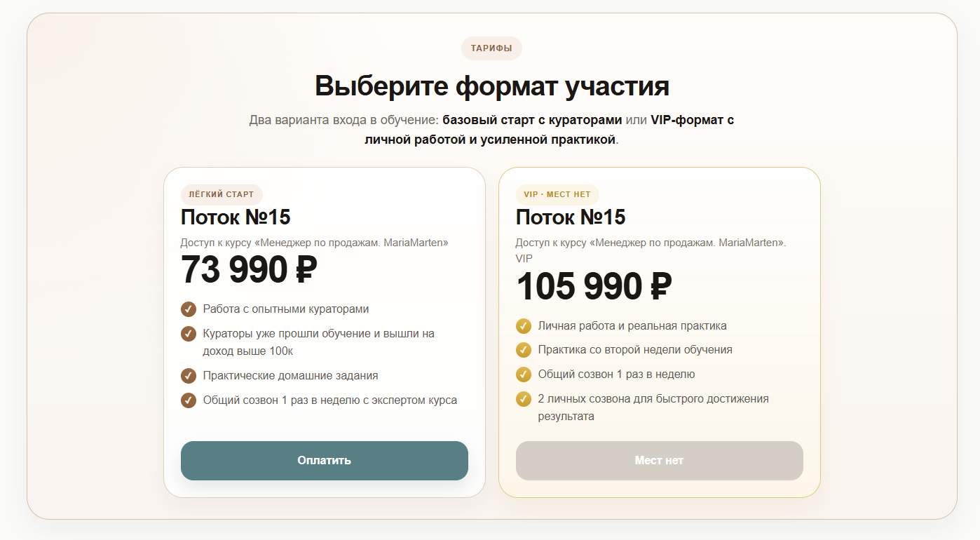Viewport: 980px width, 540px height.
Task: Click the bold "VIP-формат с" text in the subtitle
Action: (x=692, y=120)
